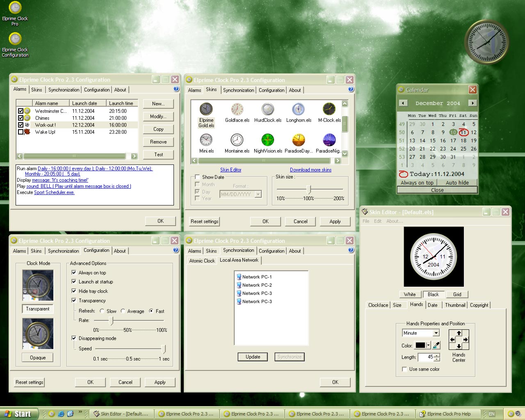This screenshot has height=420, width=525.
Task: Toggle Launch at startup checkbox
Action: coord(74,282)
